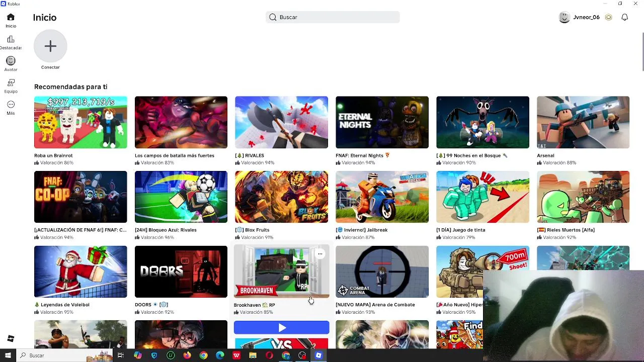
Task: Click the blue play button under Brookhaven
Action: [x=281, y=328]
